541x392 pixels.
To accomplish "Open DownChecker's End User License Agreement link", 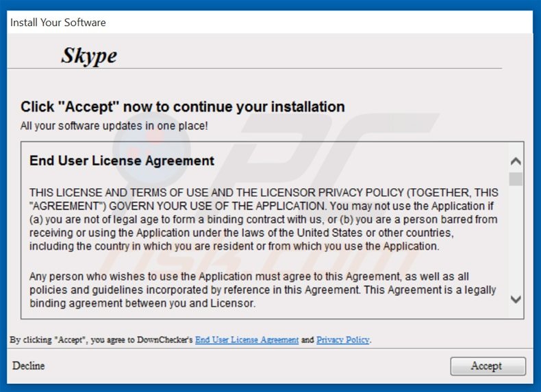I will click(247, 339).
